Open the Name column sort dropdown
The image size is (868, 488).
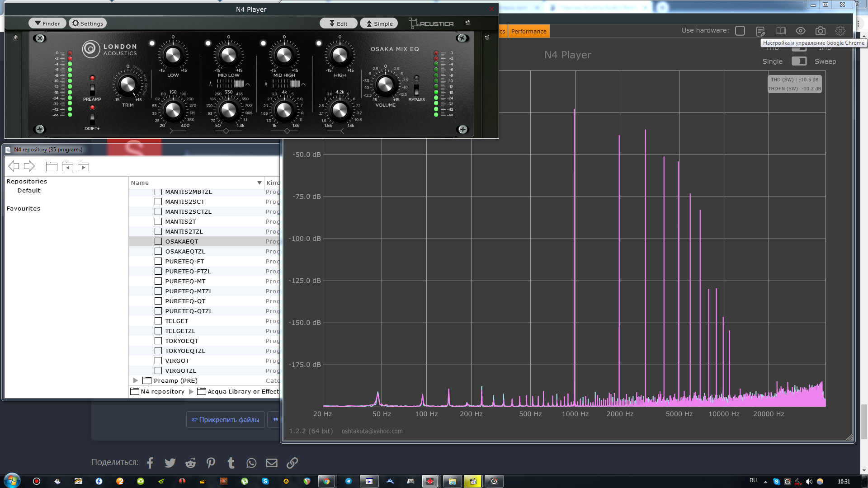coord(259,183)
